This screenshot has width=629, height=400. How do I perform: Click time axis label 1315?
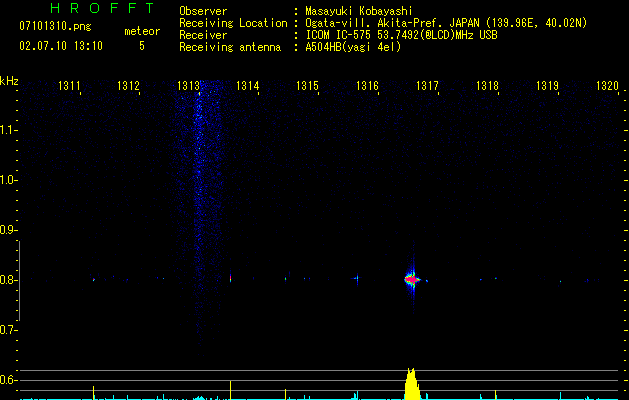coord(307,86)
